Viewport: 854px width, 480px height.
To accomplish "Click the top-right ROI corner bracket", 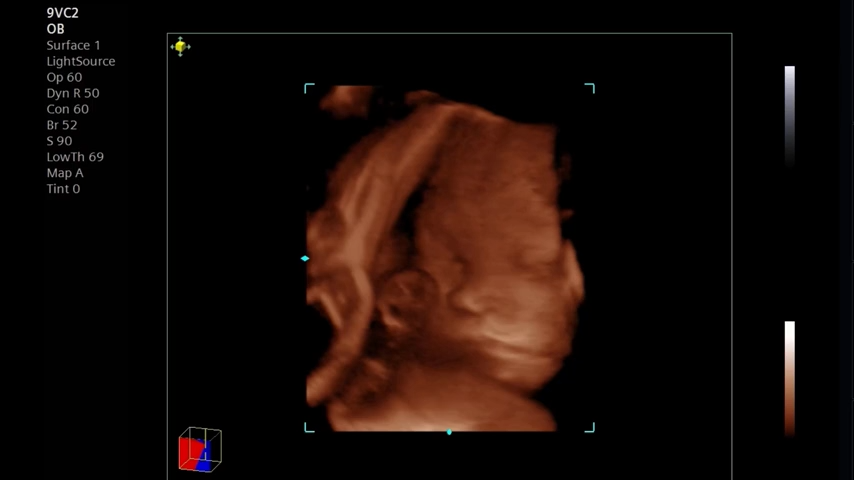I will tap(589, 88).
